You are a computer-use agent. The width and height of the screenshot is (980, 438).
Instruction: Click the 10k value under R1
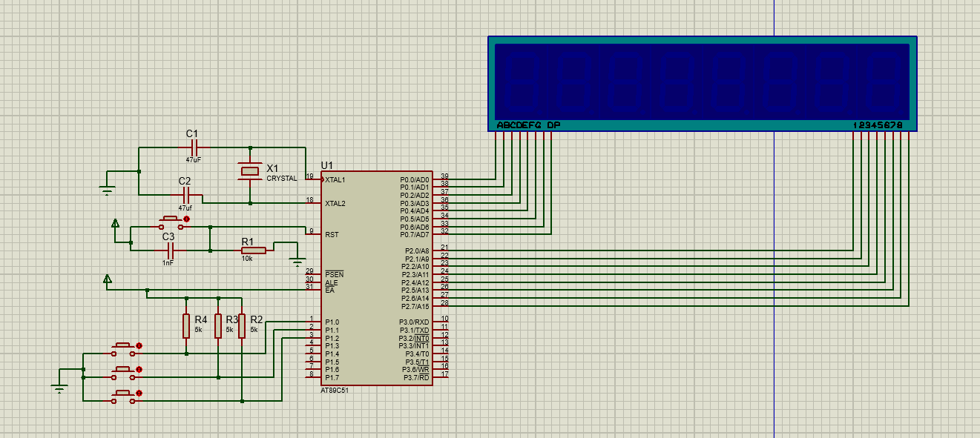(x=247, y=259)
